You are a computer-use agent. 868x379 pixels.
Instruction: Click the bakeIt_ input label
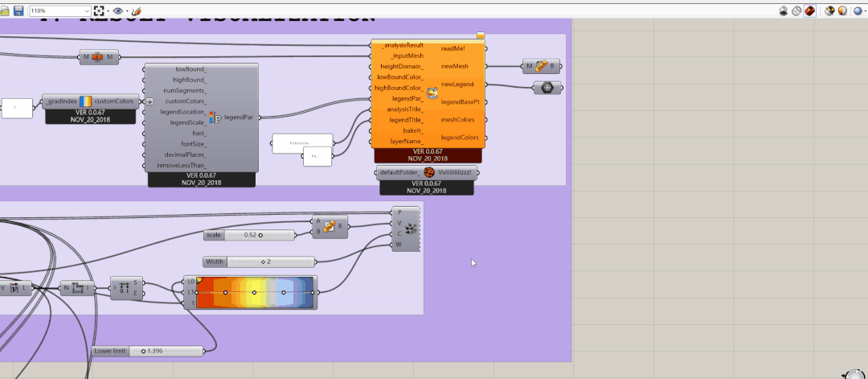pyautogui.click(x=413, y=130)
